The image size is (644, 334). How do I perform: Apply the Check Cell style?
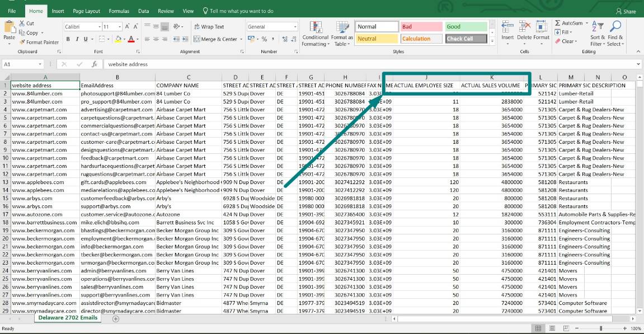click(466, 39)
